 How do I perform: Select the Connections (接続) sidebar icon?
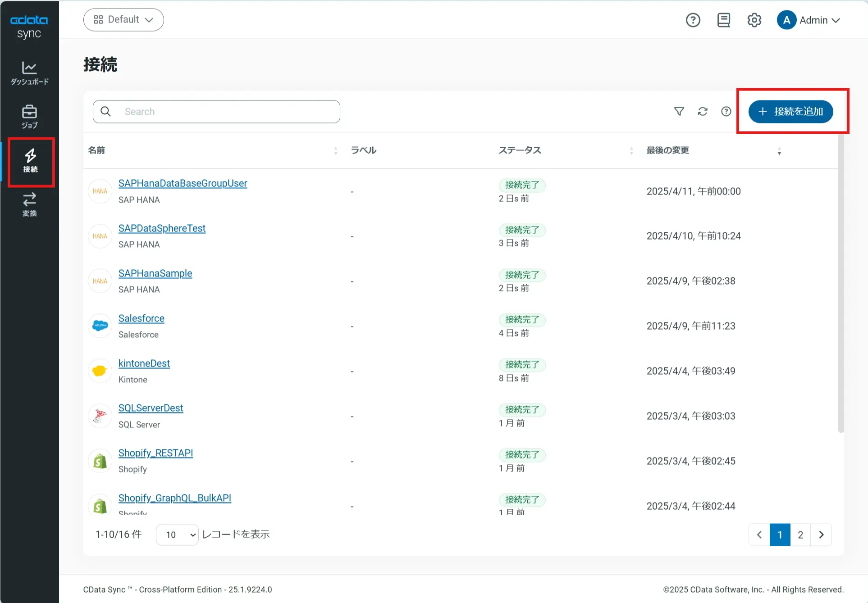pyautogui.click(x=30, y=161)
